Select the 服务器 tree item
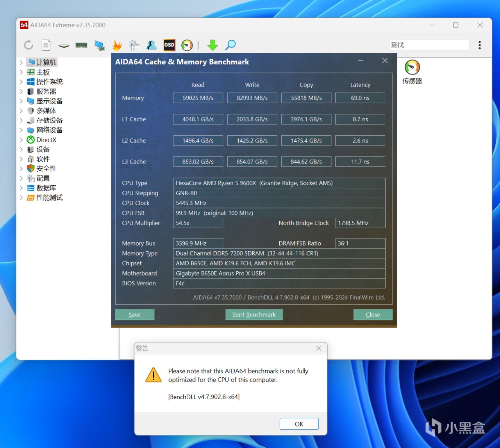 (x=41, y=91)
